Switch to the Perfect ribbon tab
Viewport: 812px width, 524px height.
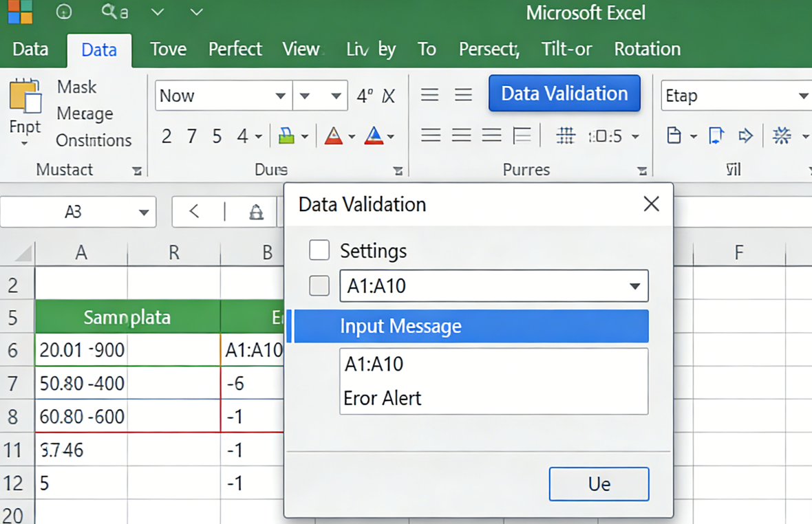[235, 49]
